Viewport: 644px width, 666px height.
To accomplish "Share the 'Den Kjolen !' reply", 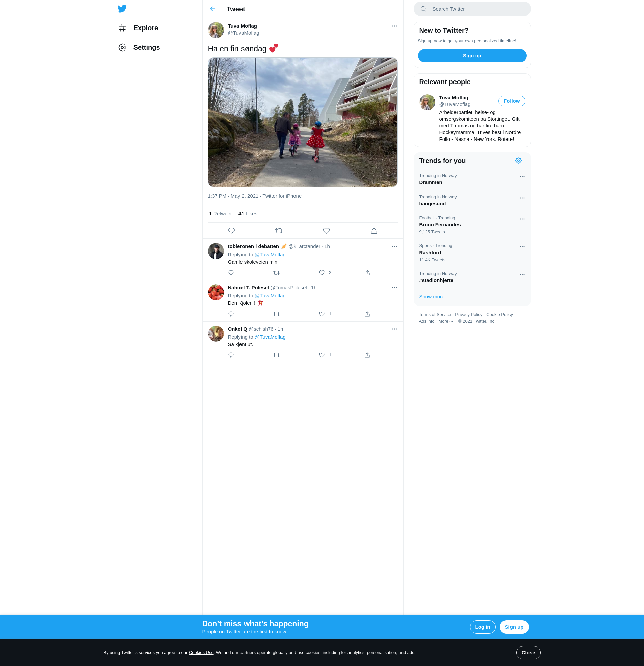I will point(367,314).
